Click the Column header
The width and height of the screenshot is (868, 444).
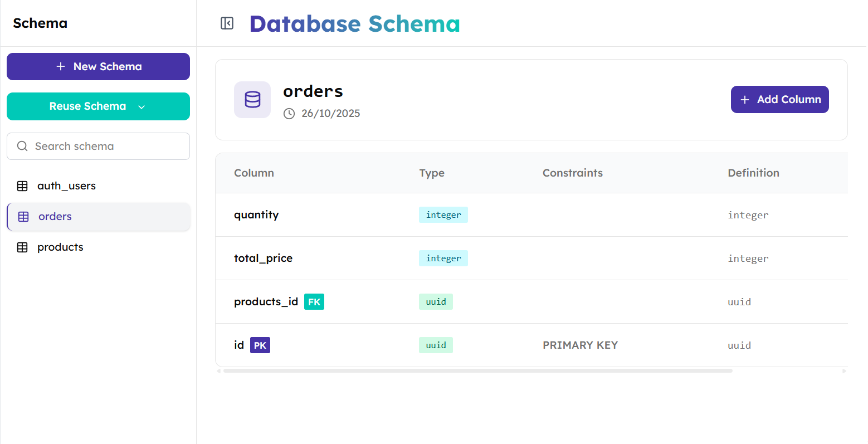coord(254,173)
